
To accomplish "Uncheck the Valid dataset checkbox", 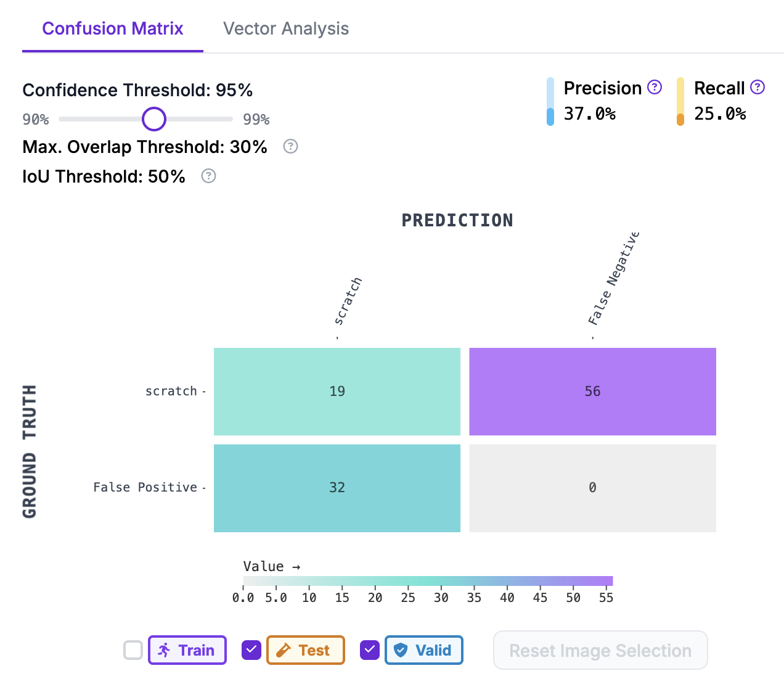I will tap(370, 650).
